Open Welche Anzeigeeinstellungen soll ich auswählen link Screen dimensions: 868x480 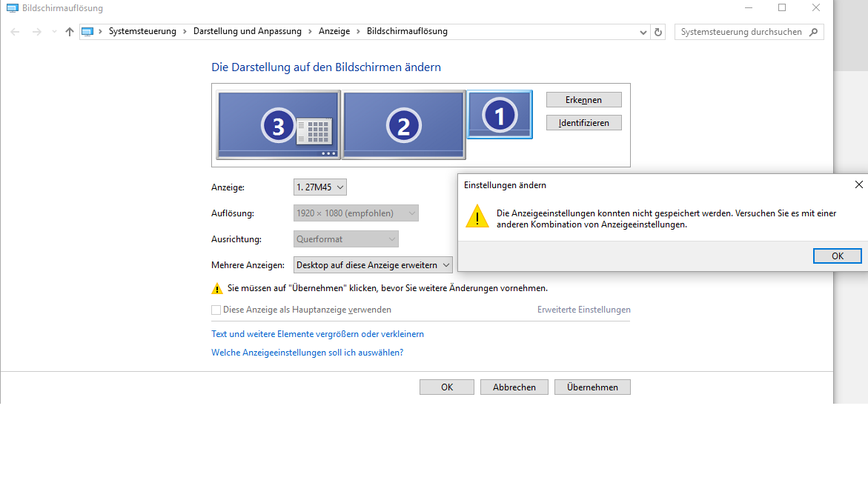[x=307, y=353]
